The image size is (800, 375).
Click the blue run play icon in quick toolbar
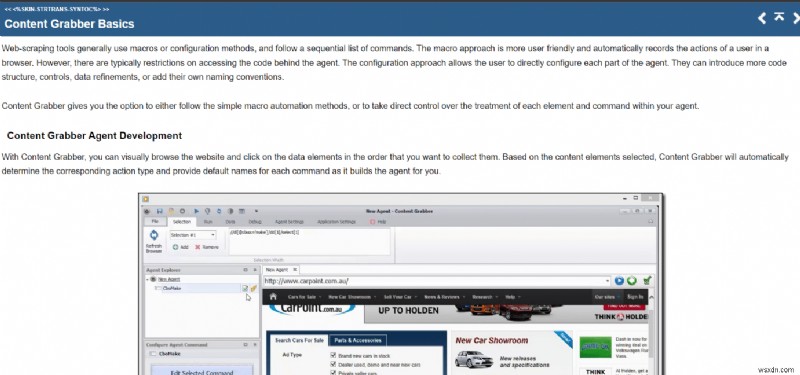pyautogui.click(x=196, y=211)
